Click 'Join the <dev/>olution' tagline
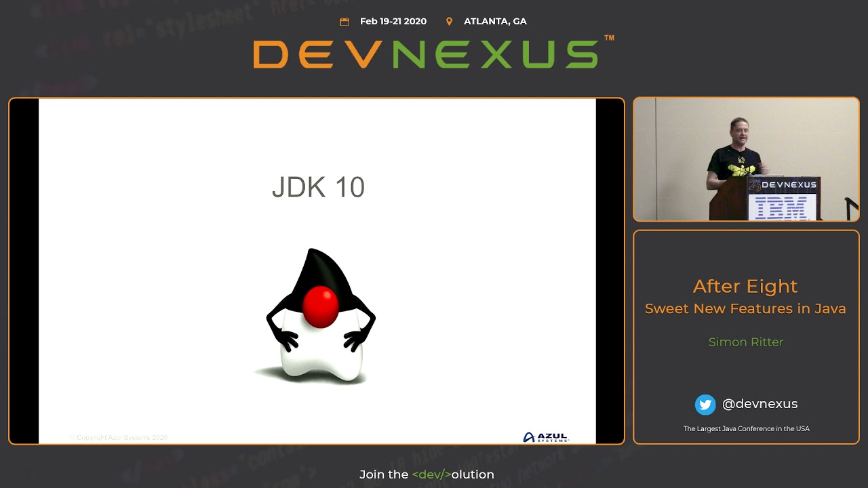 [427, 474]
